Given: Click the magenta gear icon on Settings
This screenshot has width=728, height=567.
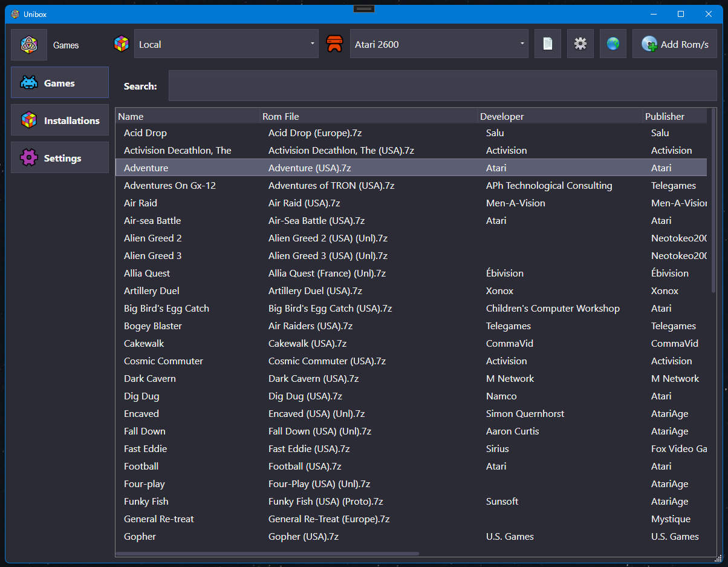Looking at the screenshot, I should (28, 158).
